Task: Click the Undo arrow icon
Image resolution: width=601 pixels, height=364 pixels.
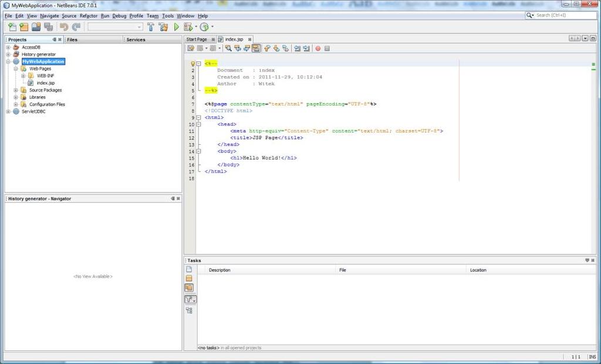Action: [64, 27]
